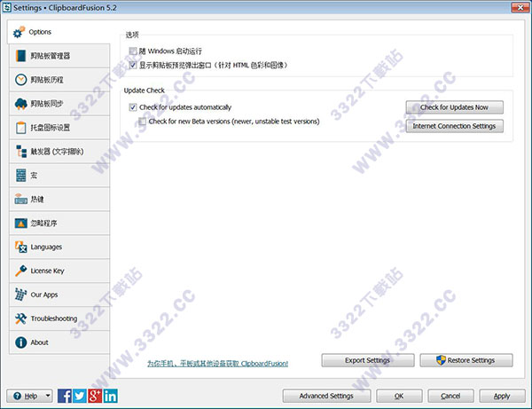
Task: Click the 剪贴板同步 cloud icon
Action: pos(20,104)
